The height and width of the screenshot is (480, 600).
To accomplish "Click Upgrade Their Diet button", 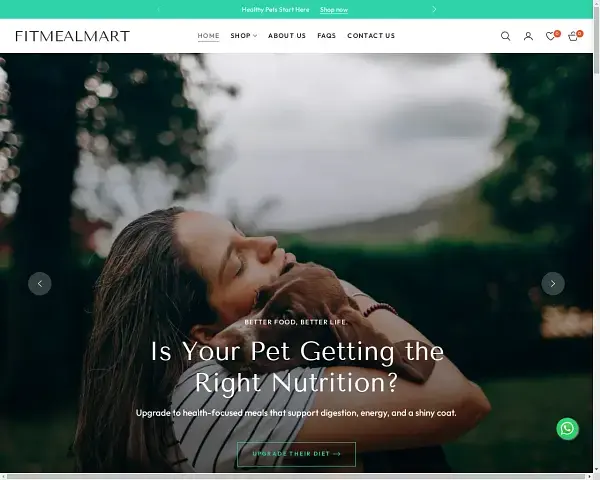I will click(x=296, y=454).
